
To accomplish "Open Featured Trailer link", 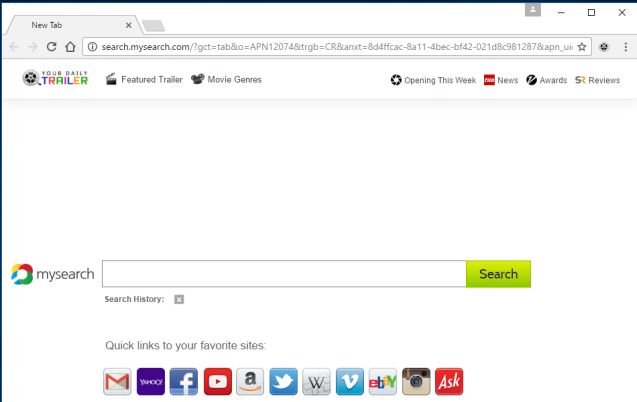I will (x=144, y=79).
